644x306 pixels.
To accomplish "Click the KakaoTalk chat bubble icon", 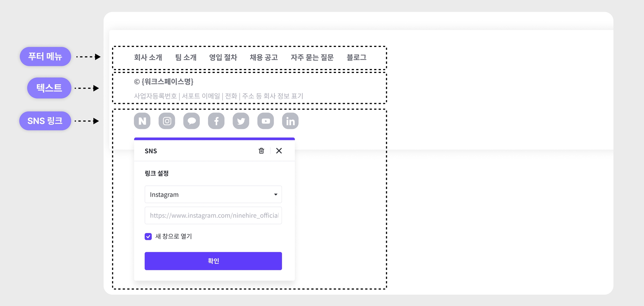I will coord(191,121).
